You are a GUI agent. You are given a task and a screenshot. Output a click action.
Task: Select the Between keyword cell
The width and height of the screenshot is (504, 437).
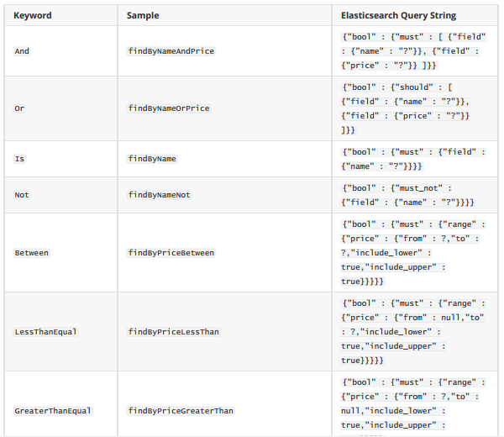(34, 253)
